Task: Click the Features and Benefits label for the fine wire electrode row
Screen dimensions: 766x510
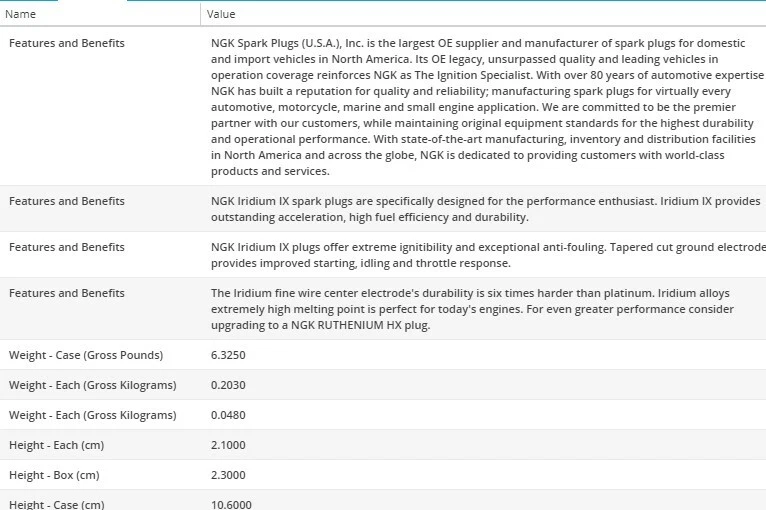Action: 67,293
